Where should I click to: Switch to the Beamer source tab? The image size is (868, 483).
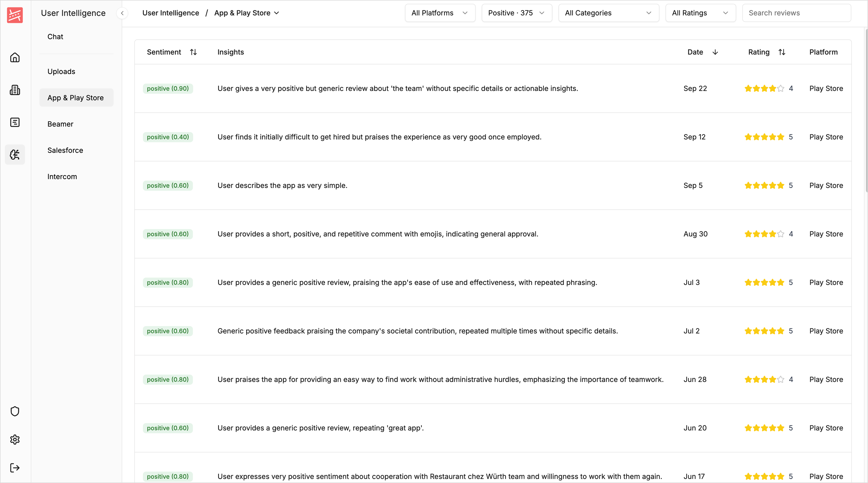tap(60, 124)
